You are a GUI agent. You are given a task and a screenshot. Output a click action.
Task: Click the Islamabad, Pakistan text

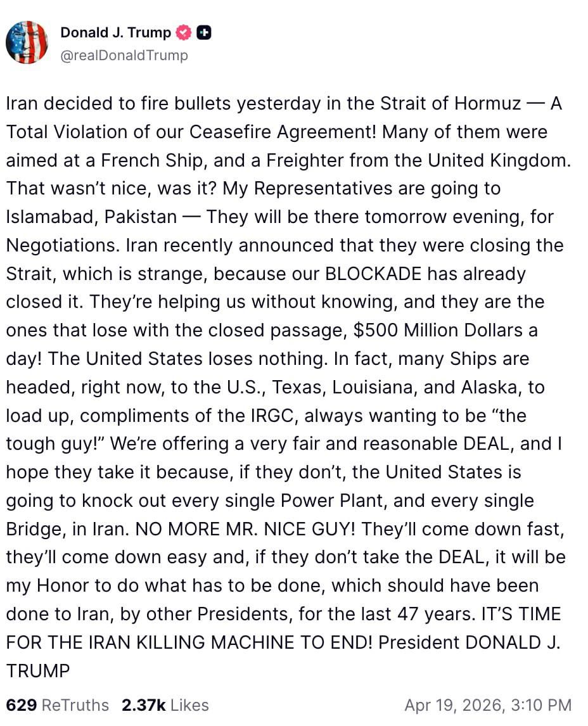pos(91,217)
